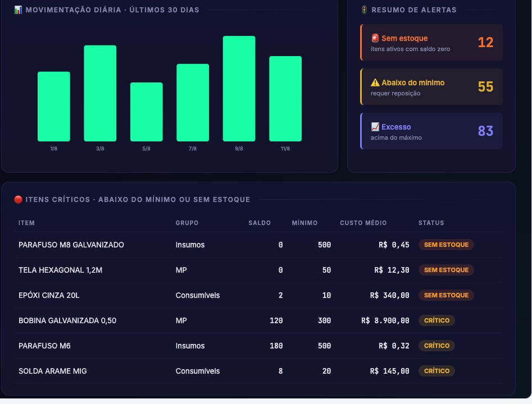532x404 pixels.
Task: Click the R$ 8.900,00 average cost value
Action: click(x=385, y=320)
